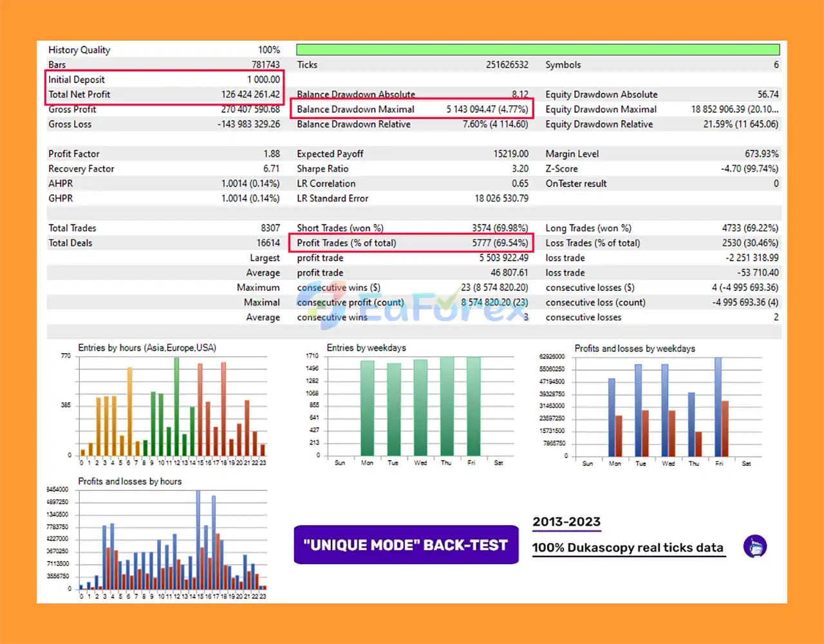Click the Entries by hours chart title

[147, 348]
